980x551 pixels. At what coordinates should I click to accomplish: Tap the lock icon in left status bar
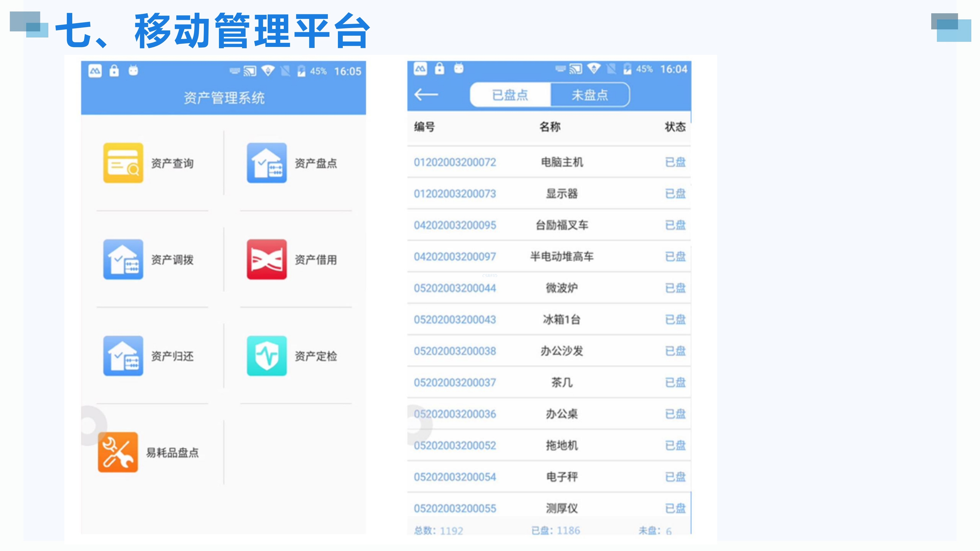pos(114,71)
